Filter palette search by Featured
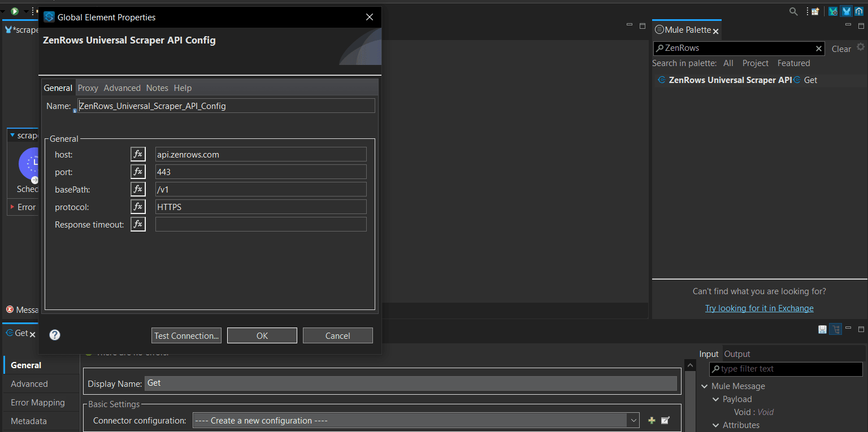This screenshot has width=868, height=432. (793, 63)
